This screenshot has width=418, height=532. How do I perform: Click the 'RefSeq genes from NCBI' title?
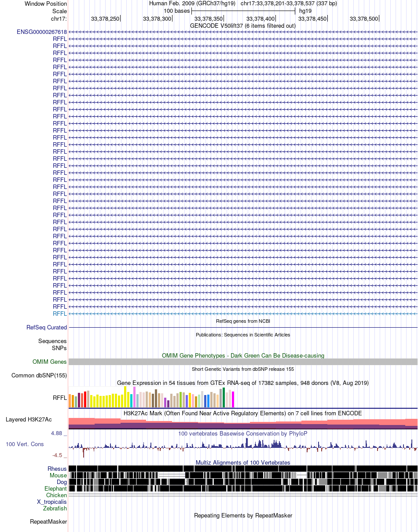[x=243, y=321]
